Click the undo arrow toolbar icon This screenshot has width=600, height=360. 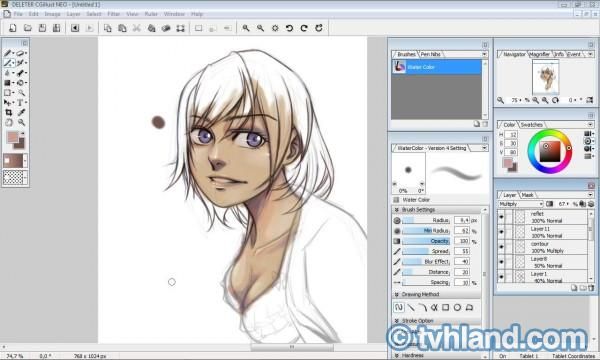[x=289, y=28]
